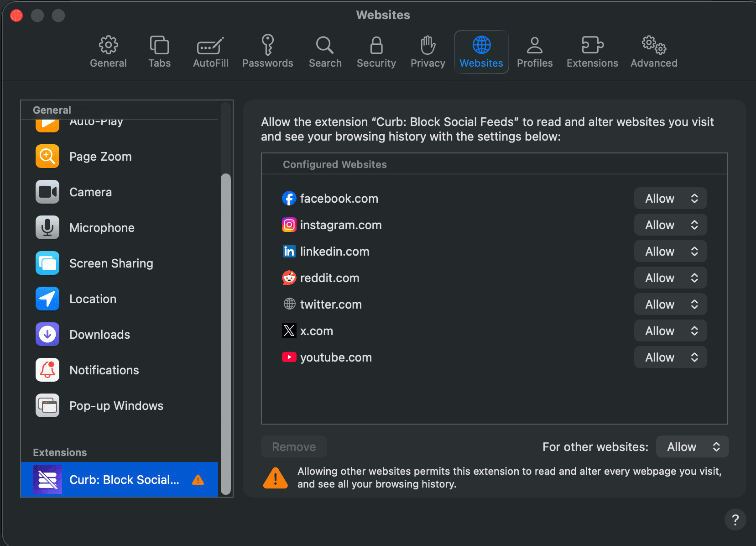Click the Curb extension warning triangle
This screenshot has height=546, width=756.
click(x=198, y=480)
